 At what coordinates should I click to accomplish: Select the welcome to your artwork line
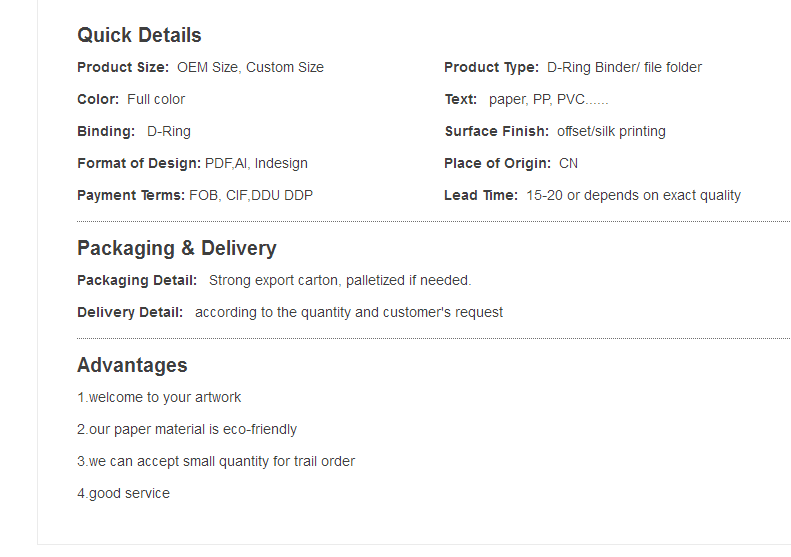tap(159, 397)
